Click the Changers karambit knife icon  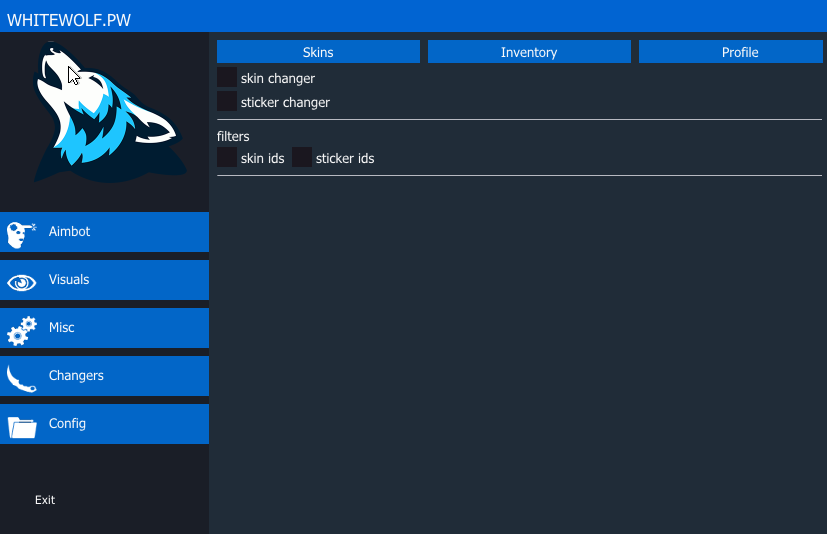pyautogui.click(x=21, y=379)
